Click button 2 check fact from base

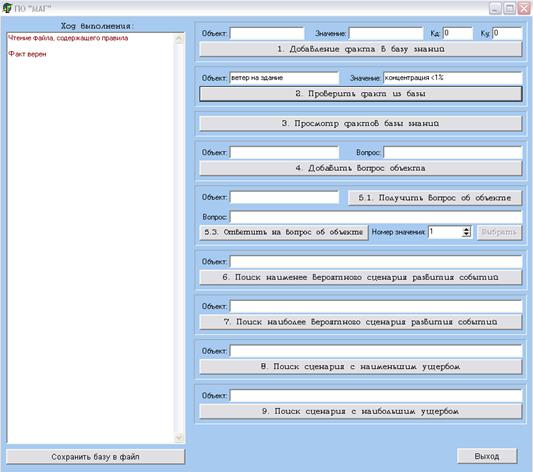[x=360, y=94]
